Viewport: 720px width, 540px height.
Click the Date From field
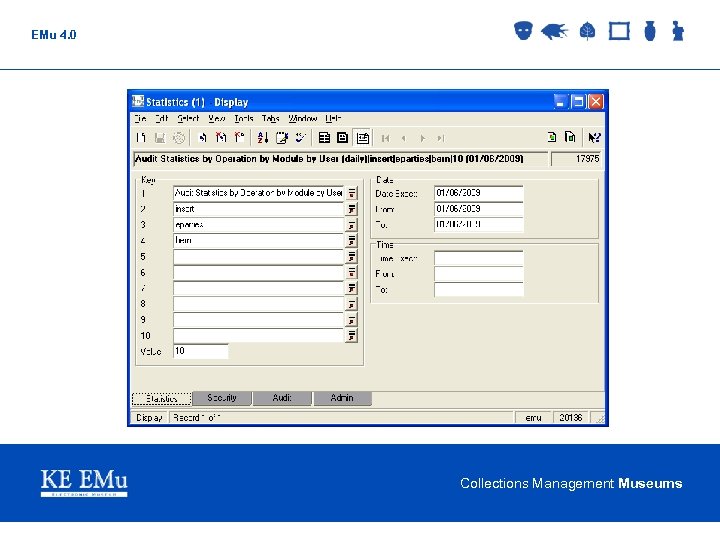click(478, 209)
